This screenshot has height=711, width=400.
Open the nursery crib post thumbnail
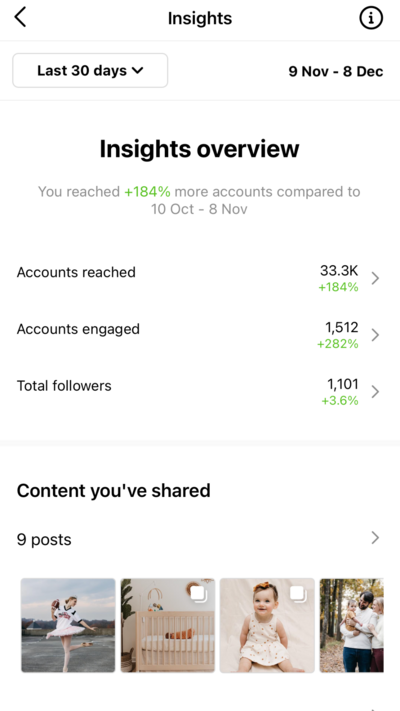168,625
